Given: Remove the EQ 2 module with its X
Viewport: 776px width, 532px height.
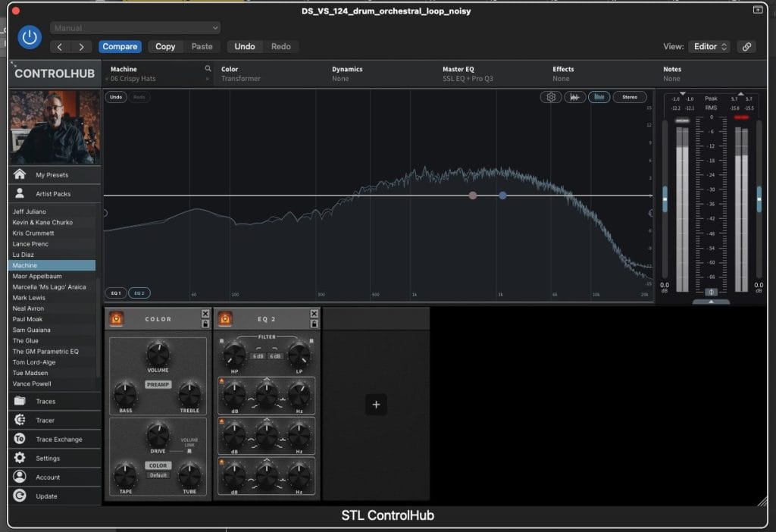Looking at the screenshot, I should (314, 314).
